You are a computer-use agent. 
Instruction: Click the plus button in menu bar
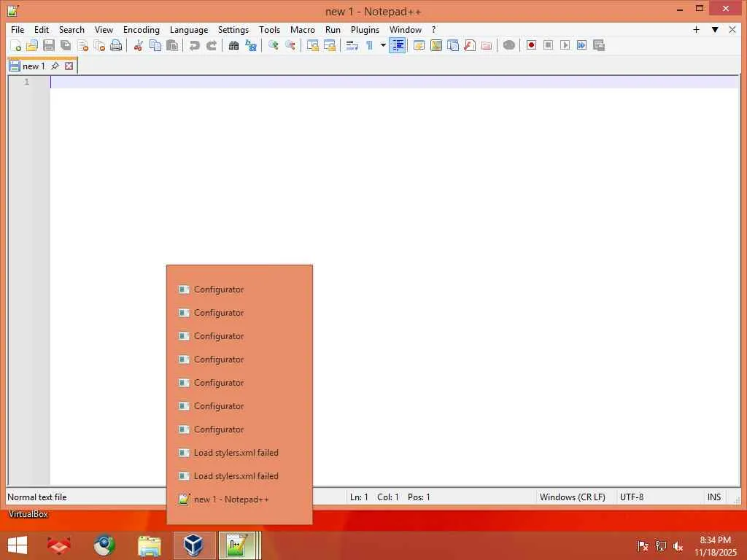[x=696, y=29]
